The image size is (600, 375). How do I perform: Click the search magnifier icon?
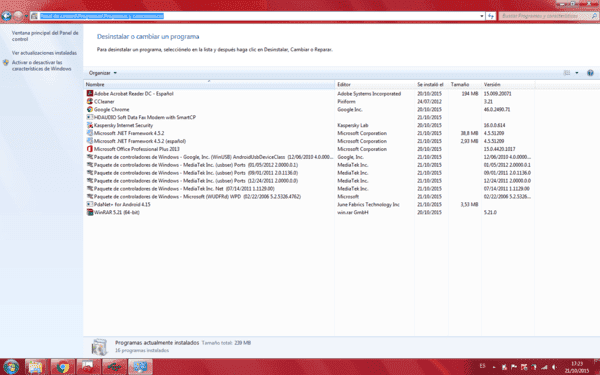pos(594,16)
